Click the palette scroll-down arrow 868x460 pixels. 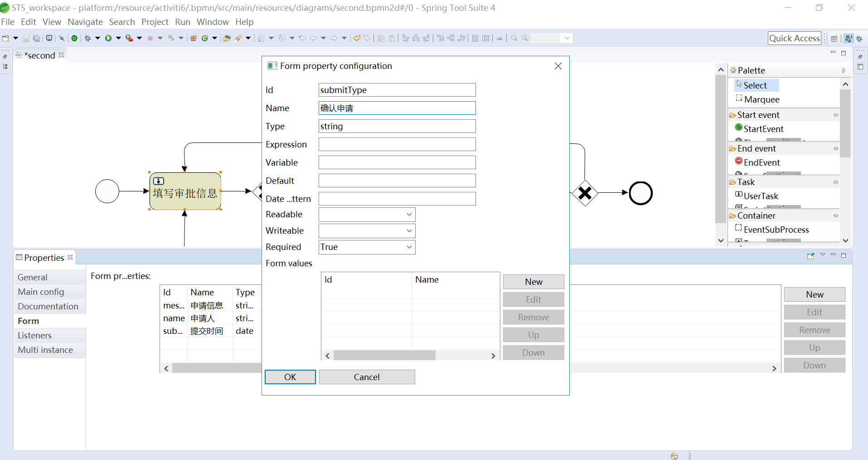point(845,240)
